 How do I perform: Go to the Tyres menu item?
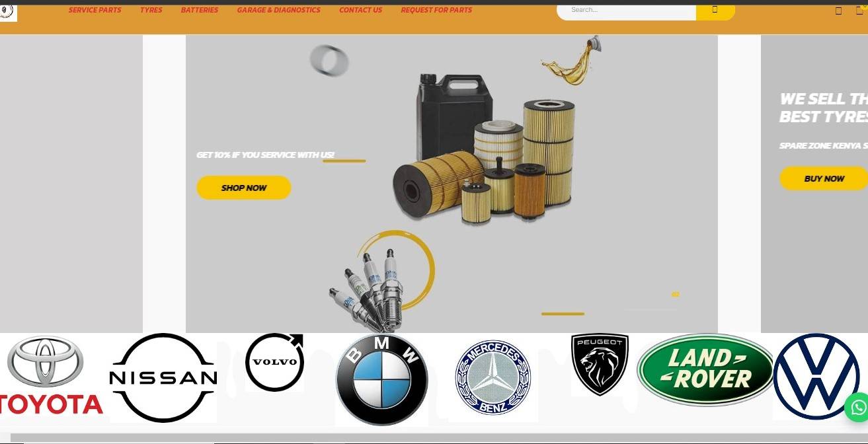tap(151, 10)
